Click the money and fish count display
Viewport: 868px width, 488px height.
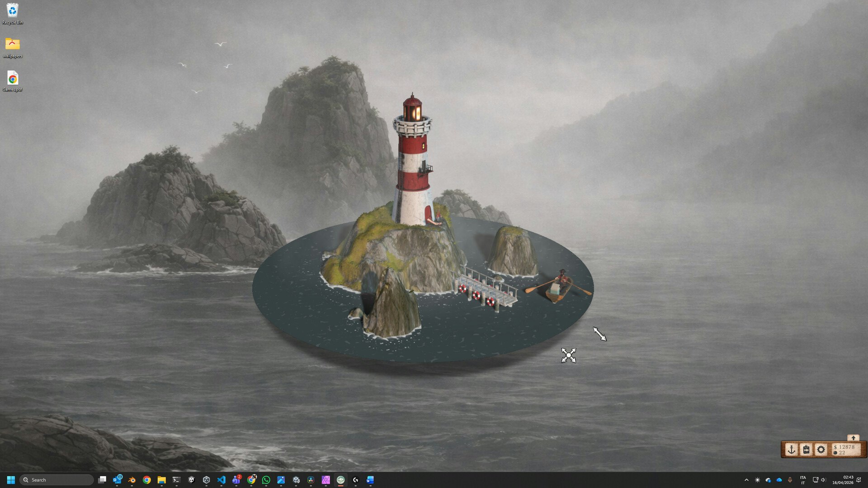click(846, 450)
